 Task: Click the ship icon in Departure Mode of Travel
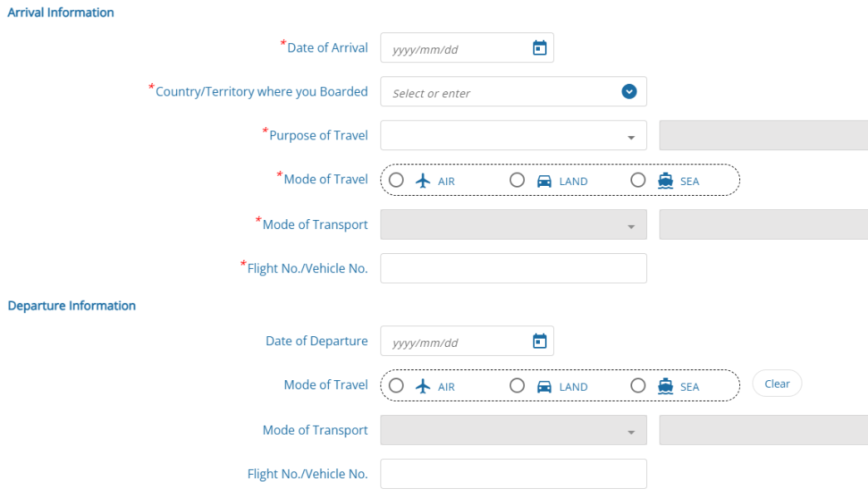coord(665,386)
